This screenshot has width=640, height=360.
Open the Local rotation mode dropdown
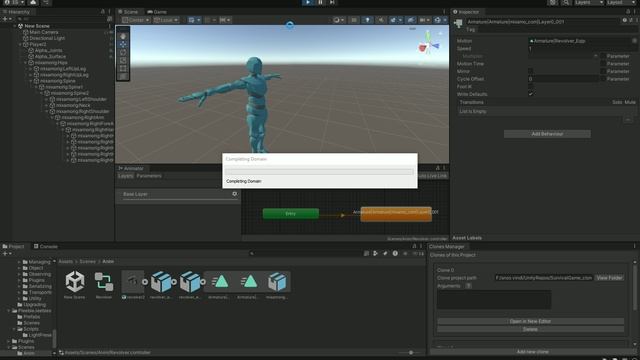[x=166, y=20]
